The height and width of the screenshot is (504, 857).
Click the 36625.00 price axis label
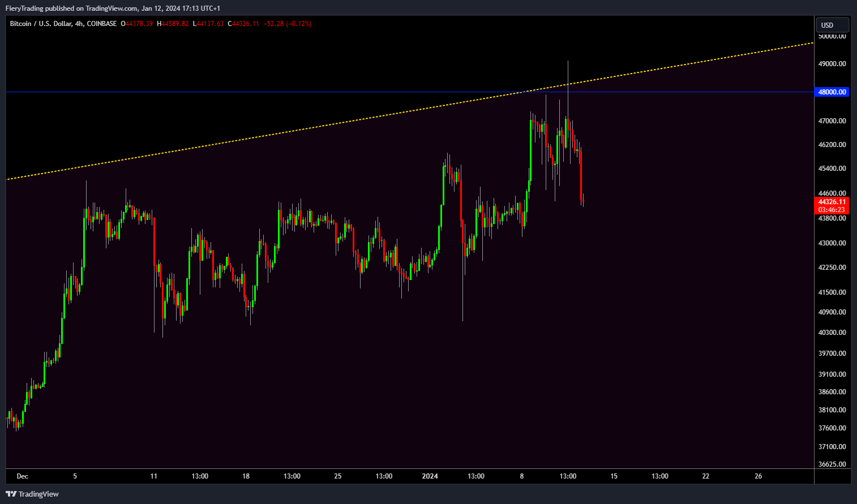(832, 464)
